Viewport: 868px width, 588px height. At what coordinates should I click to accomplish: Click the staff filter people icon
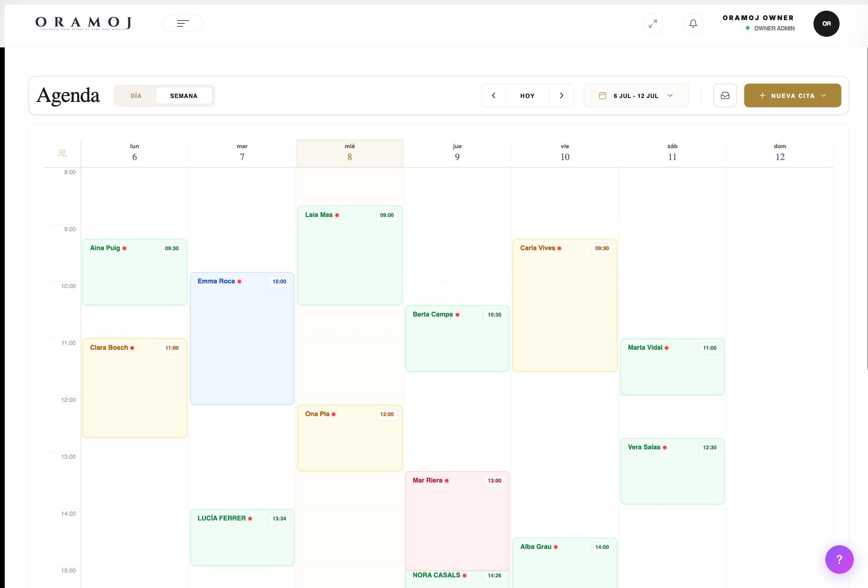[62, 153]
